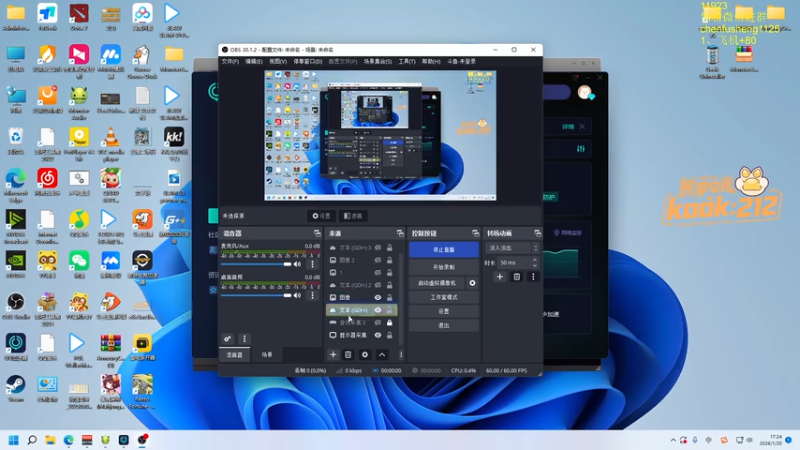
Task: Open 设置 in the controls panel
Action: [x=443, y=311]
